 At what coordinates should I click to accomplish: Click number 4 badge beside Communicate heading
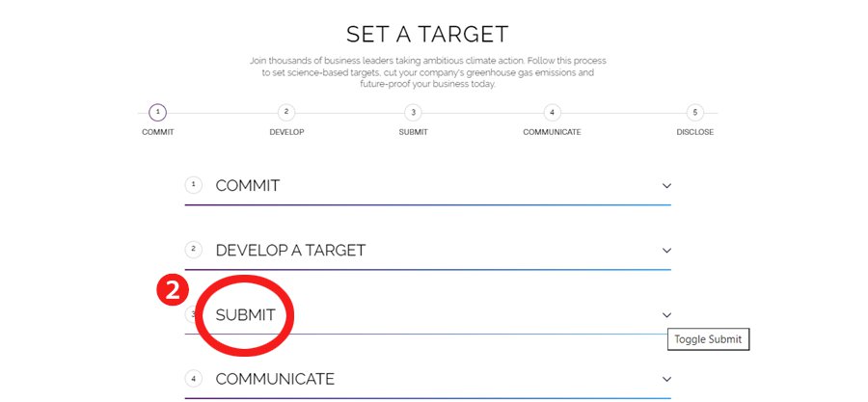(194, 378)
